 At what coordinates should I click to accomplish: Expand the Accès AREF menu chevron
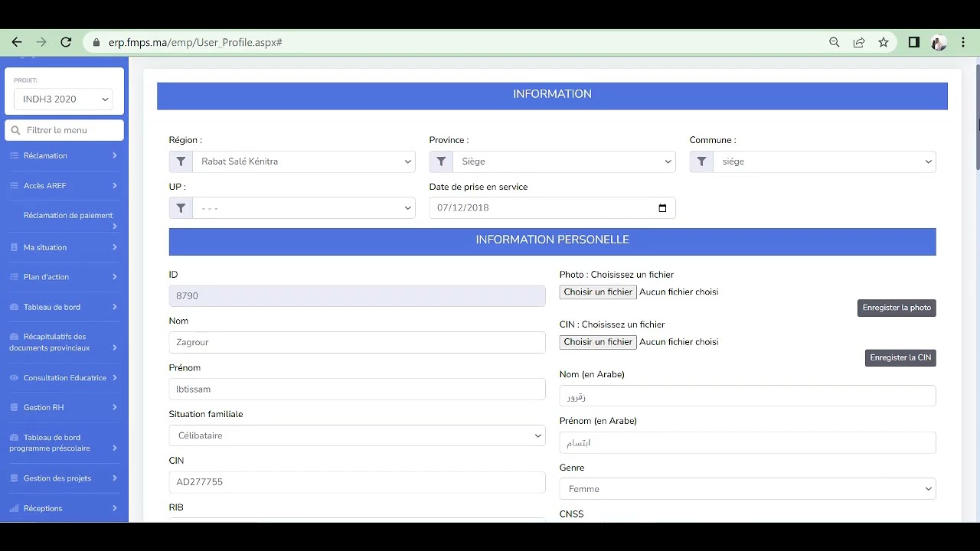pyautogui.click(x=115, y=185)
